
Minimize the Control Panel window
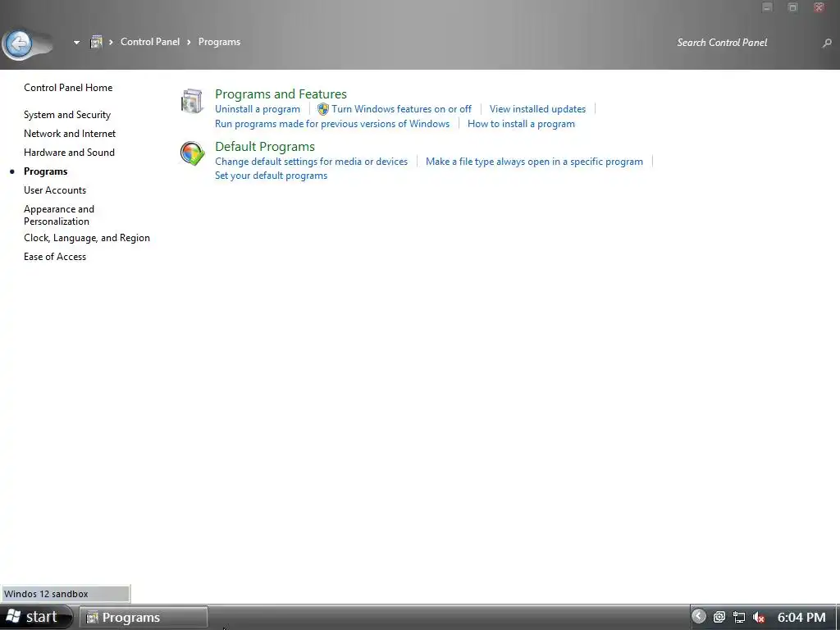click(x=767, y=7)
